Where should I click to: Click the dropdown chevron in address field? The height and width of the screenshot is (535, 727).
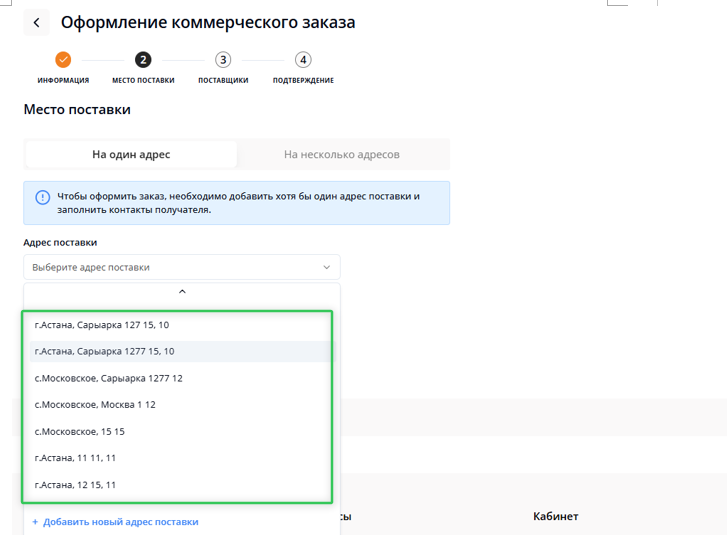click(326, 268)
